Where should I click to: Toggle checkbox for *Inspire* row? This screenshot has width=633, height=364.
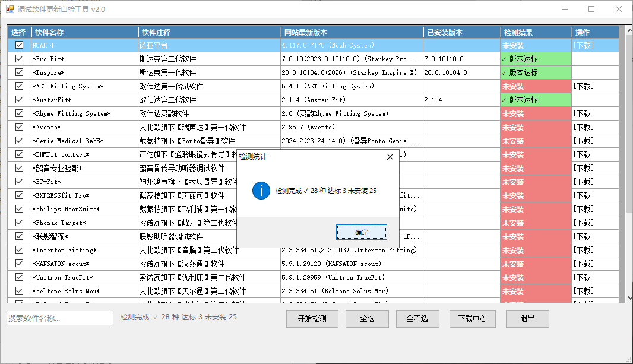tap(19, 72)
